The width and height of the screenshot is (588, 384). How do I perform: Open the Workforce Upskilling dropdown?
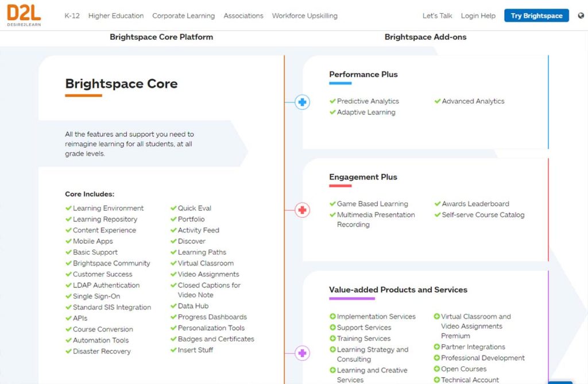305,16
